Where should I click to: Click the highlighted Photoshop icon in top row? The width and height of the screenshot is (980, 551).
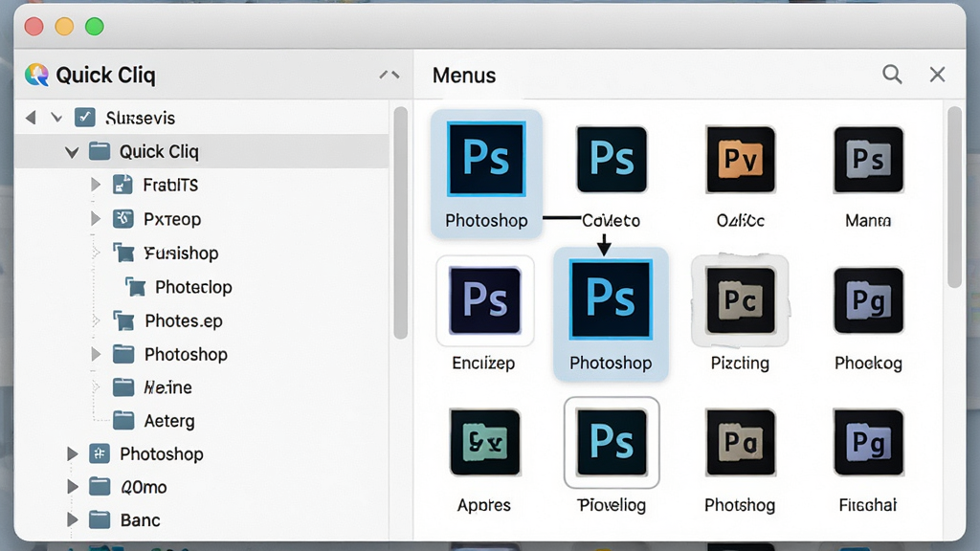(486, 160)
